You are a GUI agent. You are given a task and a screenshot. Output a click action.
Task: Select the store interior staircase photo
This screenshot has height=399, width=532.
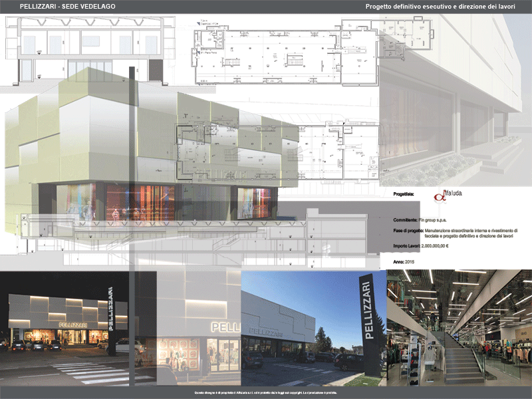(460, 328)
